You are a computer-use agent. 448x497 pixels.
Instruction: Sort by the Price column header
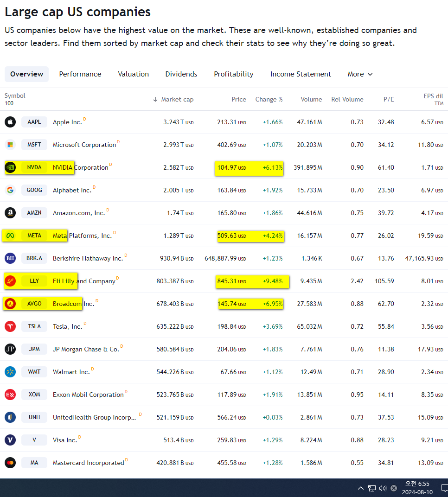[239, 100]
